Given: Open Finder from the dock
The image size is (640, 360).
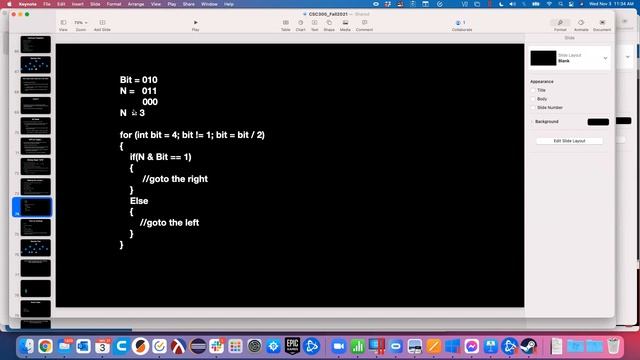Looking at the screenshot, I should [27, 346].
